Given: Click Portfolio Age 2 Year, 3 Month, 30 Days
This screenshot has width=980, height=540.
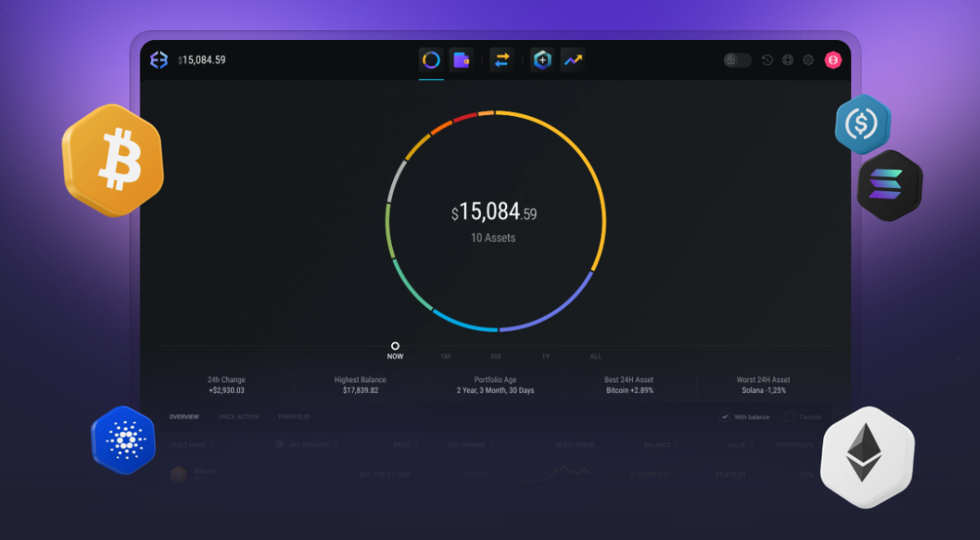Looking at the screenshot, I should [496, 390].
